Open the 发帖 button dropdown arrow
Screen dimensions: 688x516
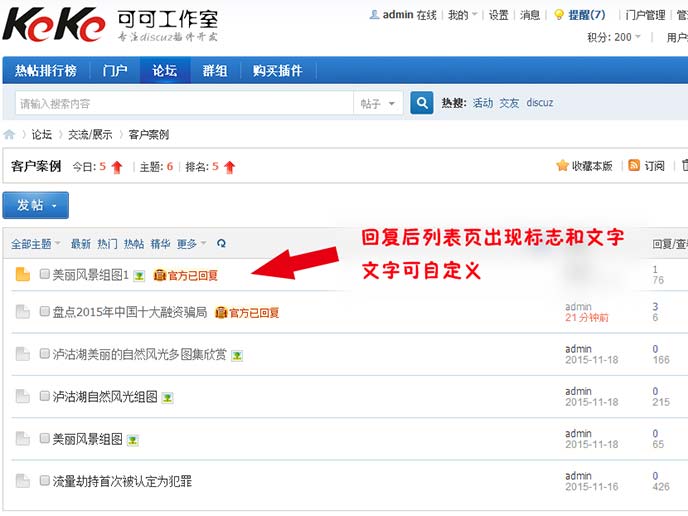click(54, 205)
